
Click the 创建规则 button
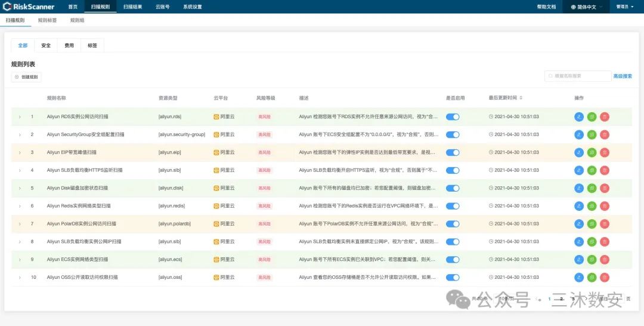click(x=26, y=77)
